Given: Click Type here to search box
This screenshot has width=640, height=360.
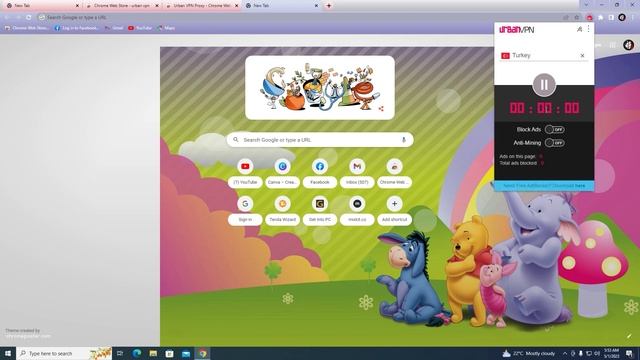Looking at the screenshot, I should (64, 353).
